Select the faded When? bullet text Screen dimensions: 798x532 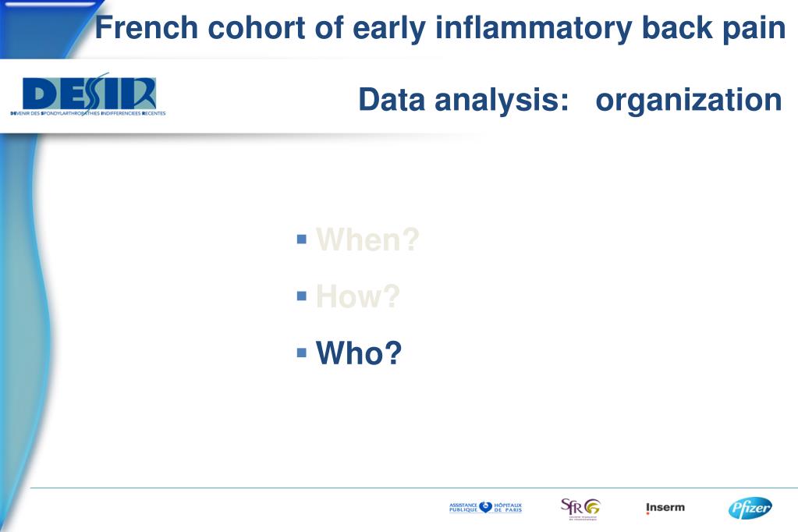(367, 239)
